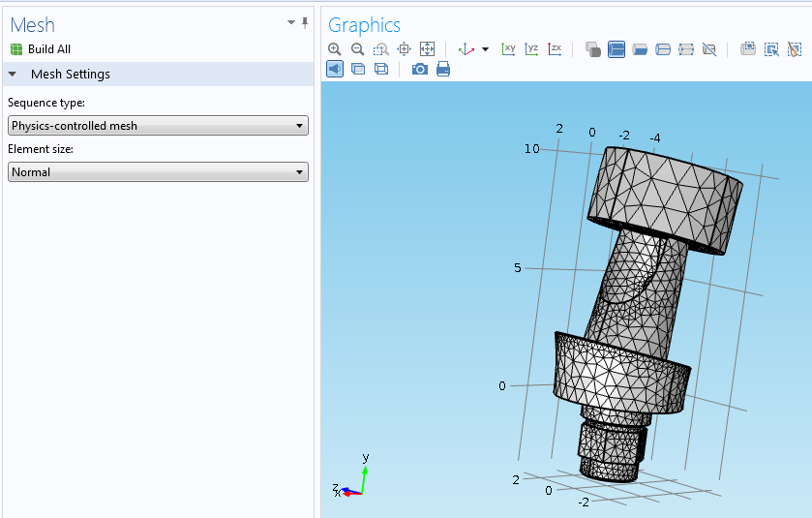The width and height of the screenshot is (812, 518).
Task: Open the view list dropdown arrow
Action: click(x=485, y=49)
